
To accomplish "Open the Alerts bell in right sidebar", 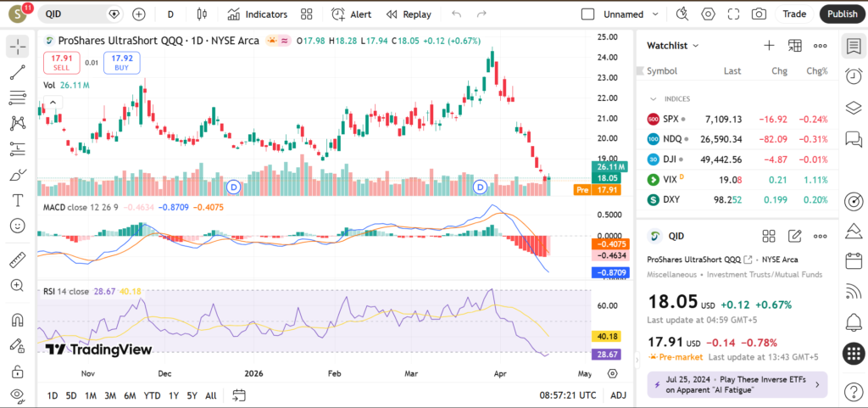I will pyautogui.click(x=854, y=322).
